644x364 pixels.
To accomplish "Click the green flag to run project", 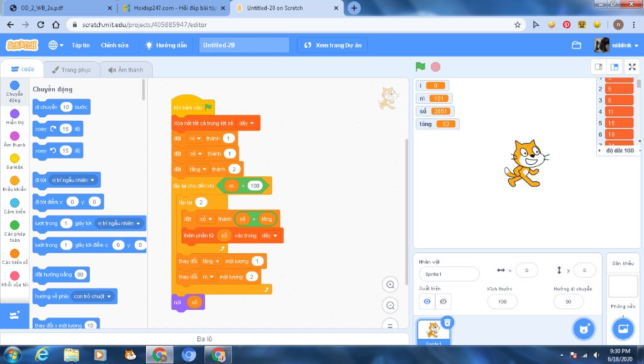I will click(x=420, y=67).
